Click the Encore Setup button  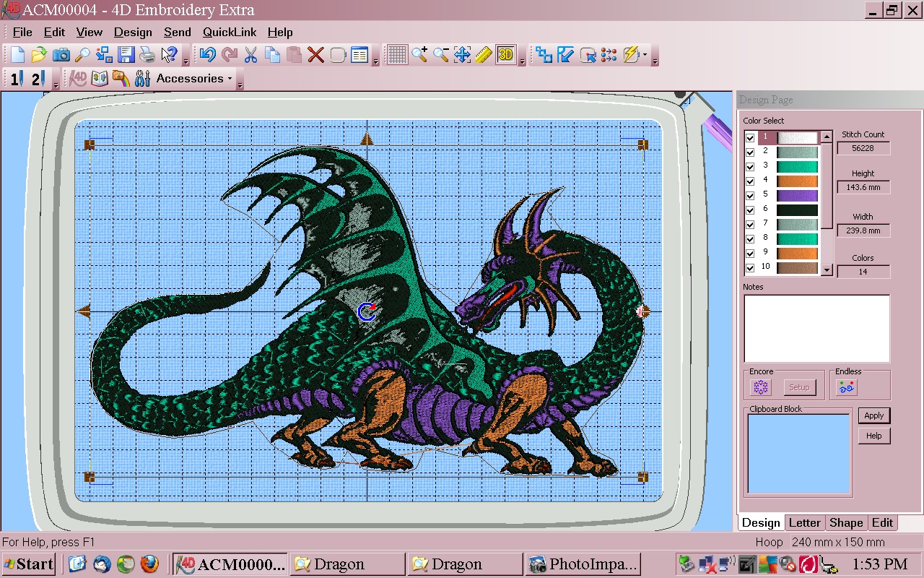coord(799,387)
